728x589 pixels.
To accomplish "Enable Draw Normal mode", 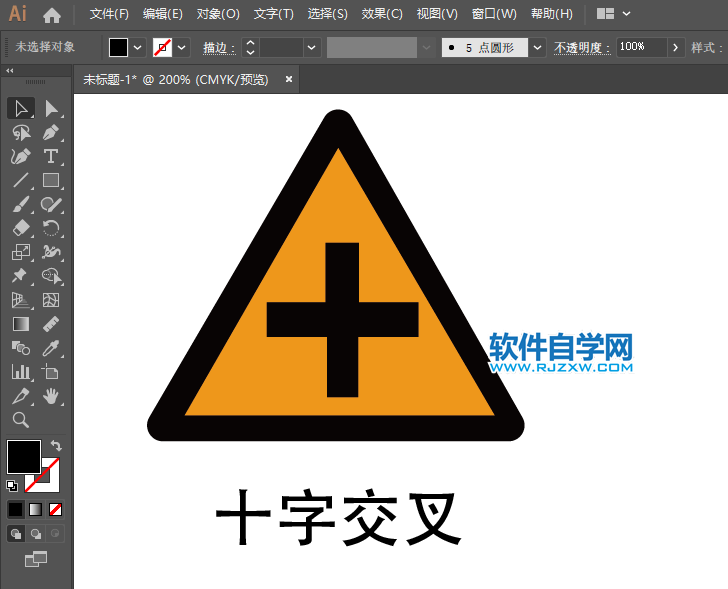I will click(x=16, y=534).
